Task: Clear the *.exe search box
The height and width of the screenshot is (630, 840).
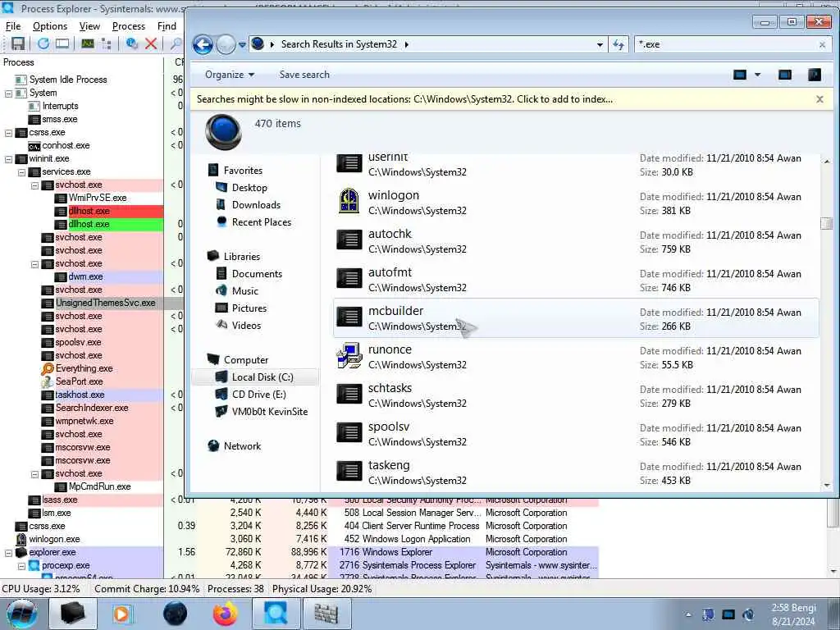Action: pos(822,45)
